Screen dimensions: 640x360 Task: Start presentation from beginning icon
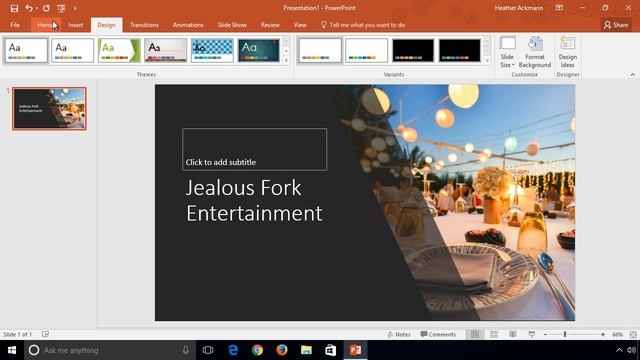(x=61, y=8)
